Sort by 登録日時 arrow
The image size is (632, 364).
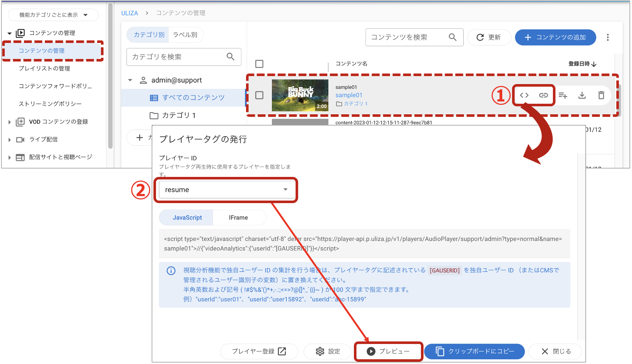(x=594, y=64)
